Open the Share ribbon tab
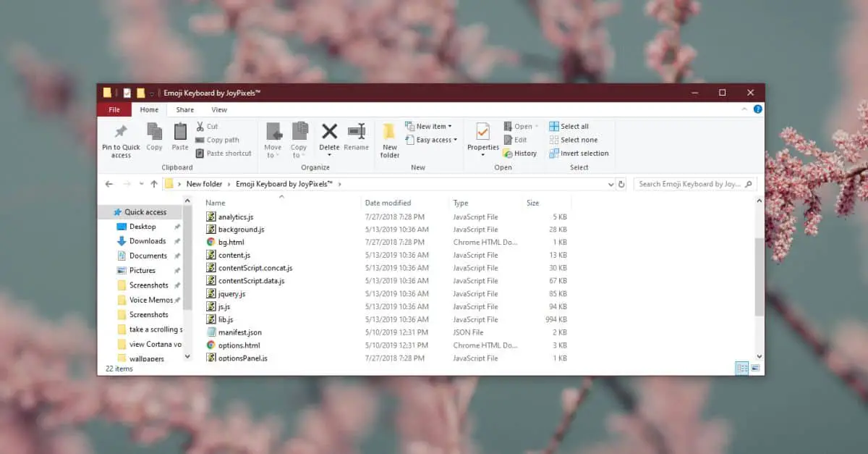The width and height of the screenshot is (868, 454). (185, 110)
